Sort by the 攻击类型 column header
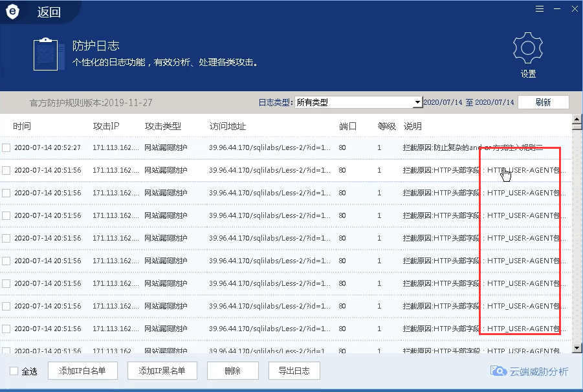The image size is (583, 392). (x=163, y=126)
